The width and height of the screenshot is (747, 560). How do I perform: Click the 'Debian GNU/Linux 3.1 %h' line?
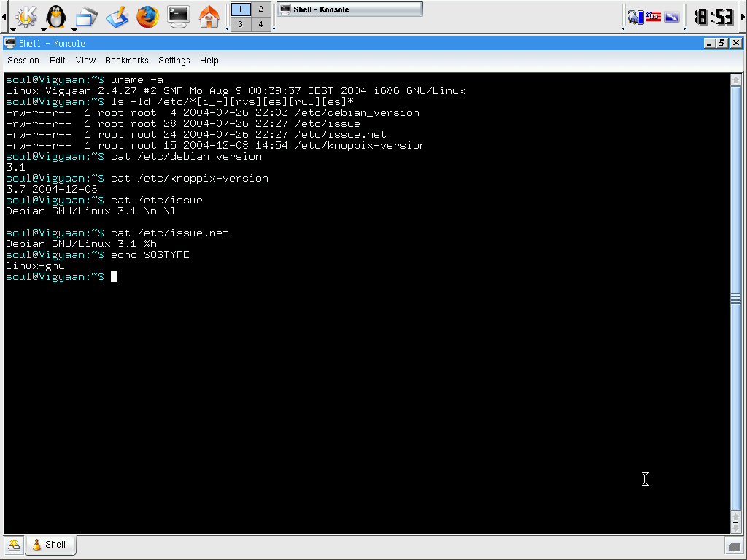81,244
